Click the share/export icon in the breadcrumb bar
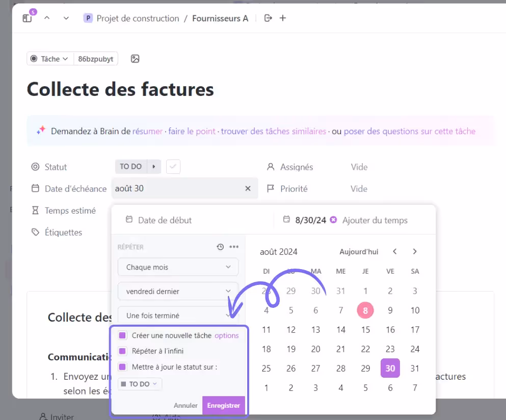 click(x=268, y=18)
